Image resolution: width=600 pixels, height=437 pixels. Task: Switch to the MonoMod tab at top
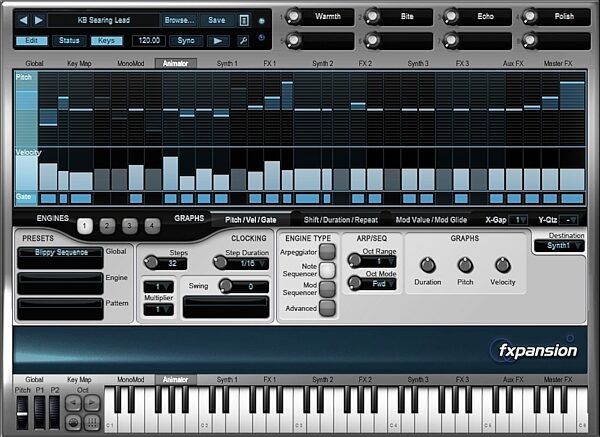click(x=130, y=64)
